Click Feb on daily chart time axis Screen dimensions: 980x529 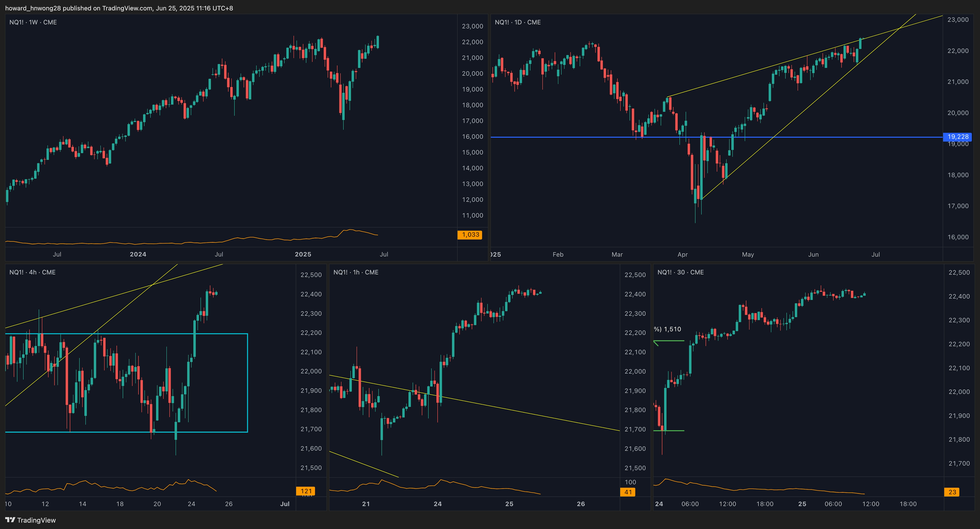click(x=558, y=254)
